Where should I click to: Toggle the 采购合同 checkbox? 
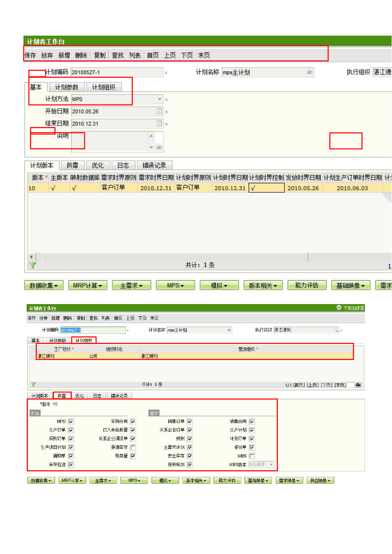(x=133, y=421)
